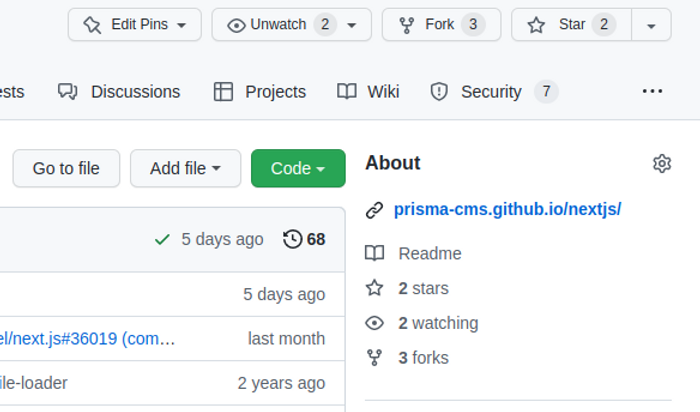Click the star icon in the Star button
700x412 pixels.
pos(536,25)
